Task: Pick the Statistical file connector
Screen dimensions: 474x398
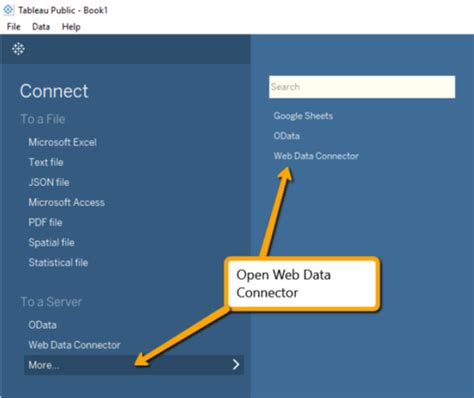Action: click(58, 262)
